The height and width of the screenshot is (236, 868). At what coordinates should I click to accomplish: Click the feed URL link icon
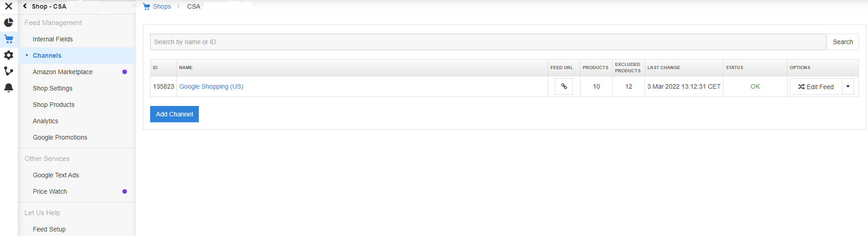coord(564,86)
